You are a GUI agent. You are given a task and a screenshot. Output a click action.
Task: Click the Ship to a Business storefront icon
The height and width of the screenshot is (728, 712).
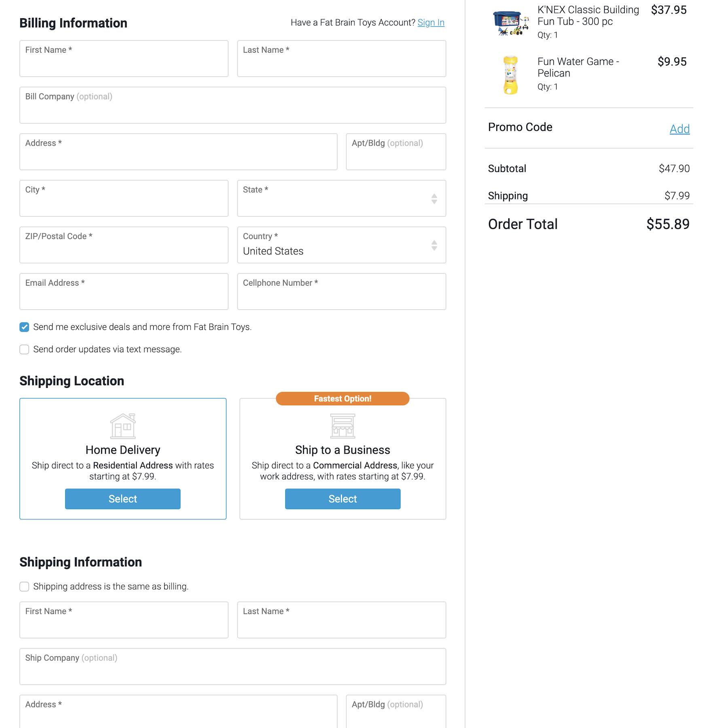tap(343, 426)
